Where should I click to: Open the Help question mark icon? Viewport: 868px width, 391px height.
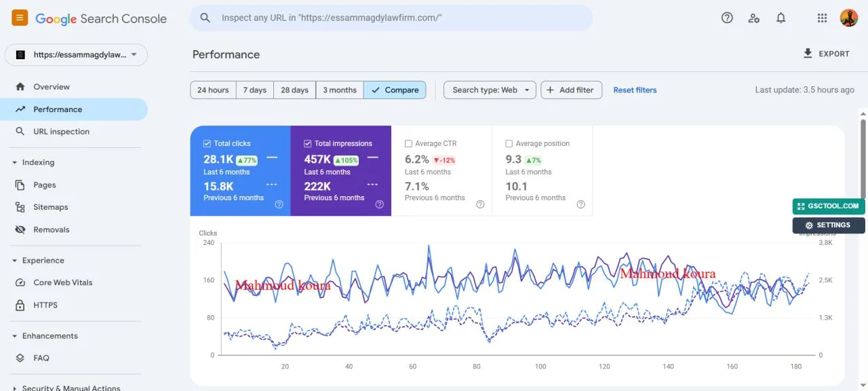(727, 18)
